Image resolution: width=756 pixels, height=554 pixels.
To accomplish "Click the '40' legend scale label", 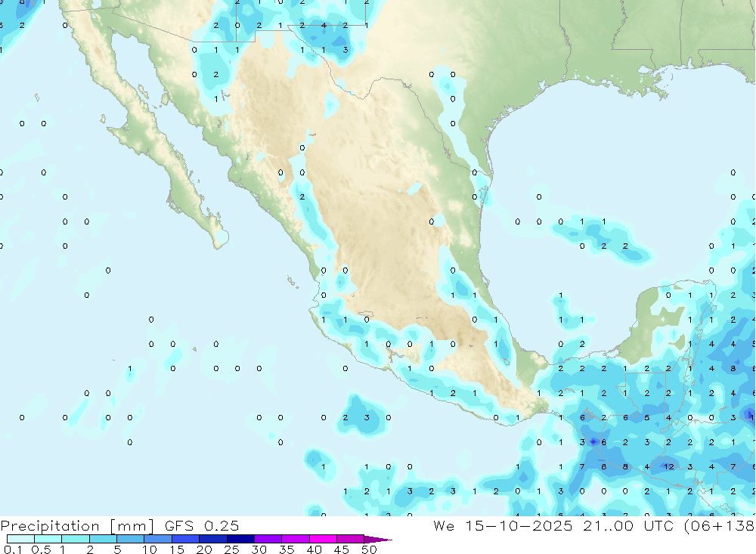I will click(x=314, y=549).
